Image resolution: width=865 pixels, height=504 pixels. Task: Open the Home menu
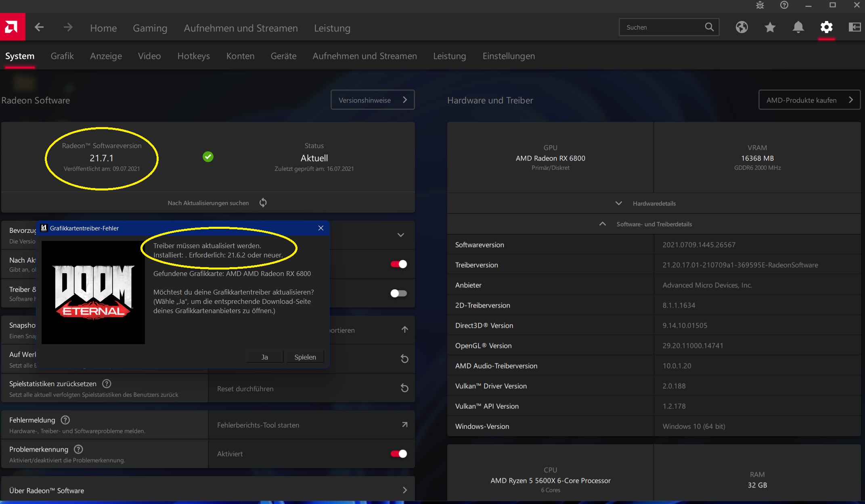(x=103, y=28)
